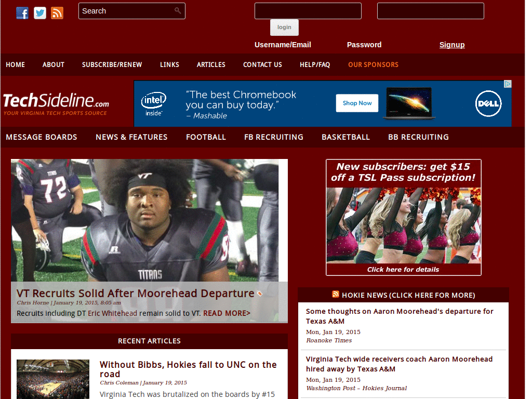Open SUBSCRIBE/RENEW menu item
Image resolution: width=532 pixels, height=399 pixels.
[112, 64]
